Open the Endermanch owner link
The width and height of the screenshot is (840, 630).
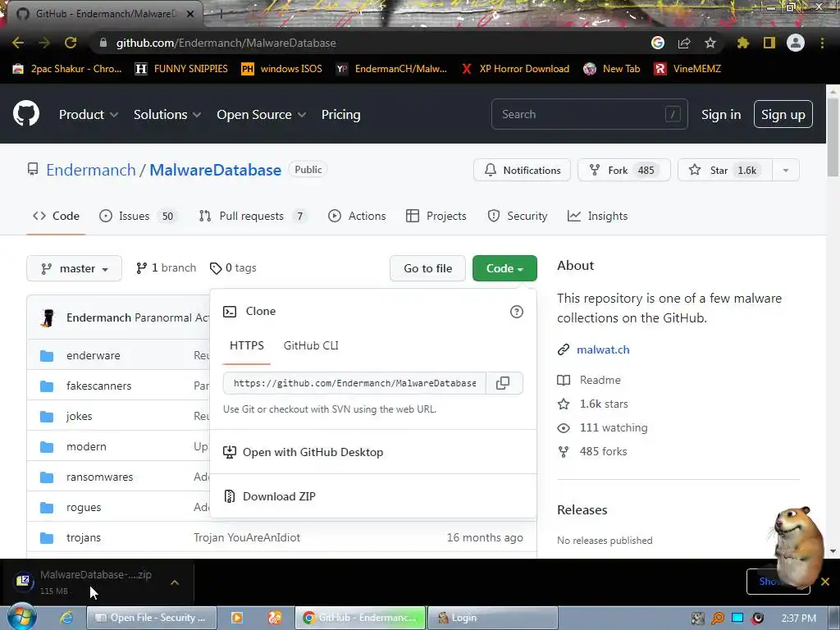coord(91,170)
